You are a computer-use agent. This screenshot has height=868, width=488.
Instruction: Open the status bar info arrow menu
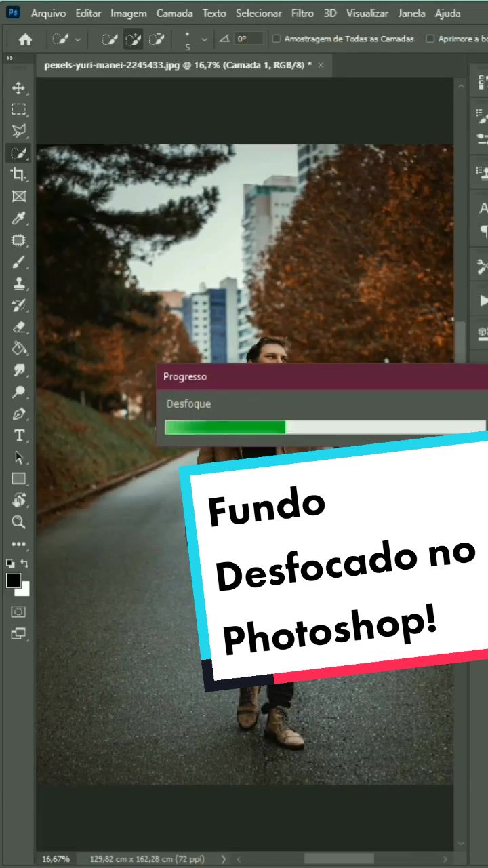223,859
